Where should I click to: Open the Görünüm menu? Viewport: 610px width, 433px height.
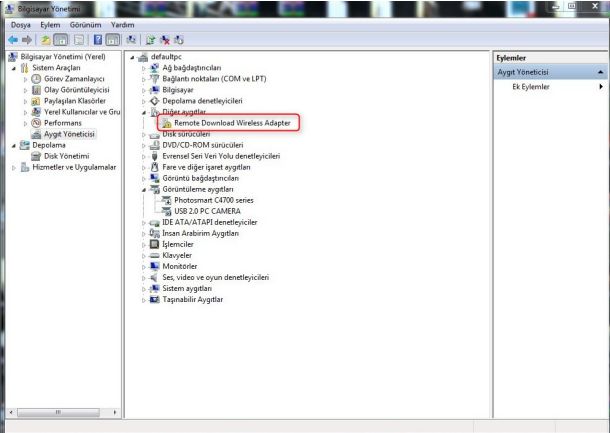click(x=86, y=24)
